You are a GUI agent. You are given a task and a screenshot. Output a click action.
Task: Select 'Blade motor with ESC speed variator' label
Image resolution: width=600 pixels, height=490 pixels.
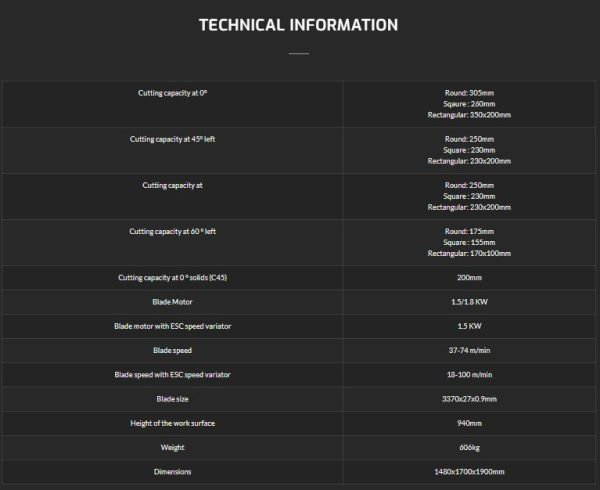point(173,326)
